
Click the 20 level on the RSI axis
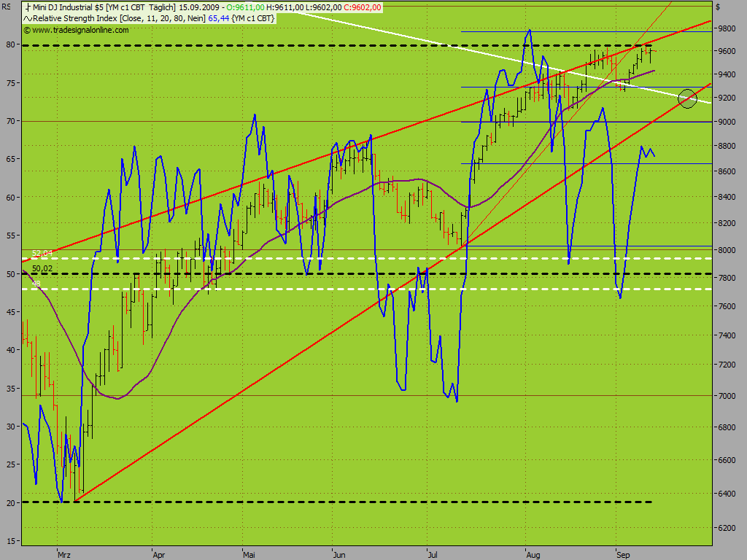click(x=10, y=503)
